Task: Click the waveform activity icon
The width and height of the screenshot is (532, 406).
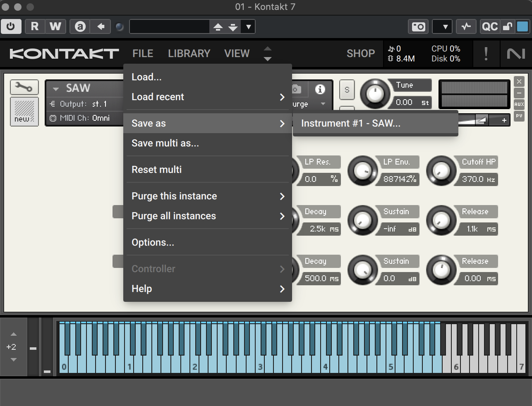Action: [466, 27]
